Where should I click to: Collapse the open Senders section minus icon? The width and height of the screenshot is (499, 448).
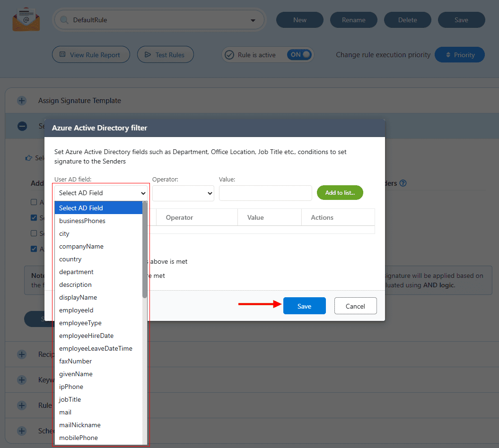[22, 126]
